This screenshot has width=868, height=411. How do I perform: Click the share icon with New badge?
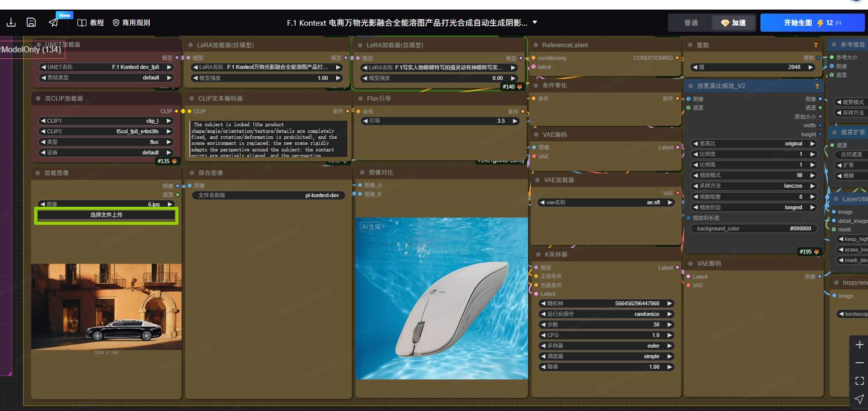click(x=53, y=23)
